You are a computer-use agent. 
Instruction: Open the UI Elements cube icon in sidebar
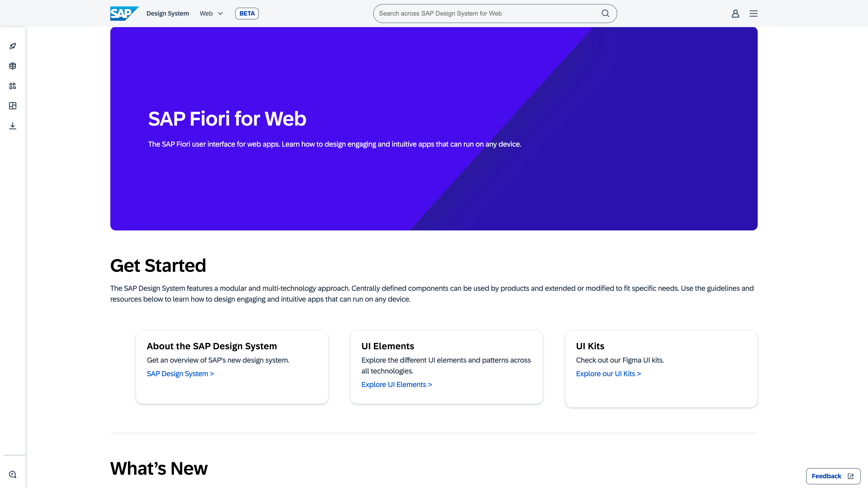point(12,66)
